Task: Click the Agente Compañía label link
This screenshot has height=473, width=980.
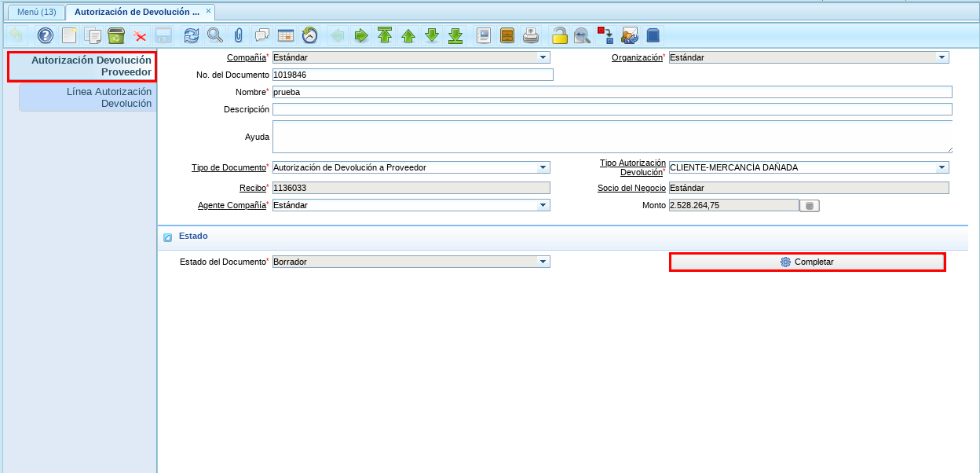Action: (x=232, y=205)
